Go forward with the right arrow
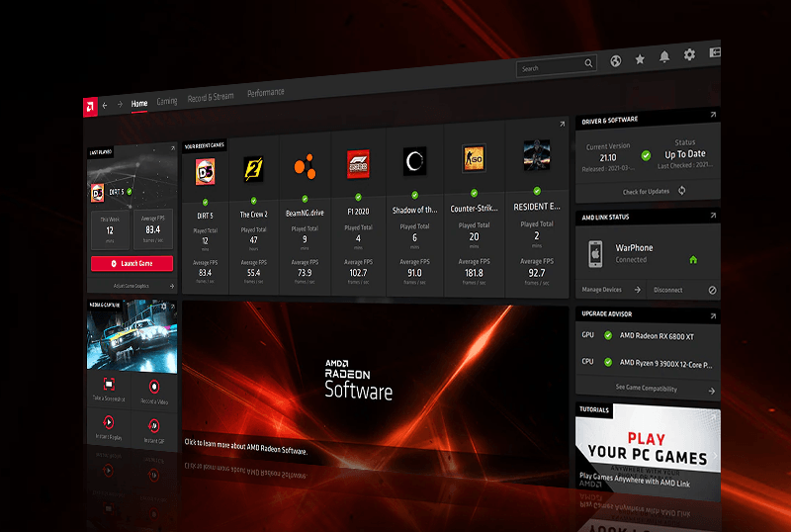The width and height of the screenshot is (791, 532). [120, 105]
